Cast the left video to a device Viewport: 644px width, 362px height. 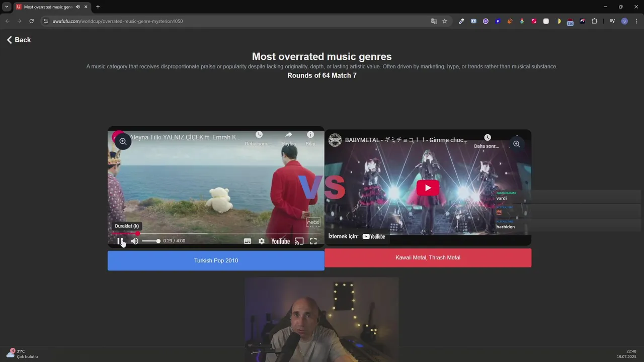[299, 241]
